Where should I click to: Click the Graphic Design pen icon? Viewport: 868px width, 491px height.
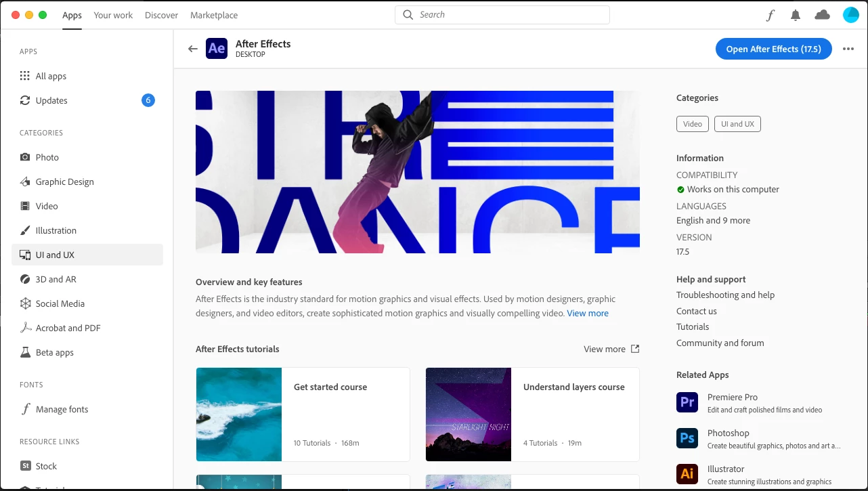point(25,182)
